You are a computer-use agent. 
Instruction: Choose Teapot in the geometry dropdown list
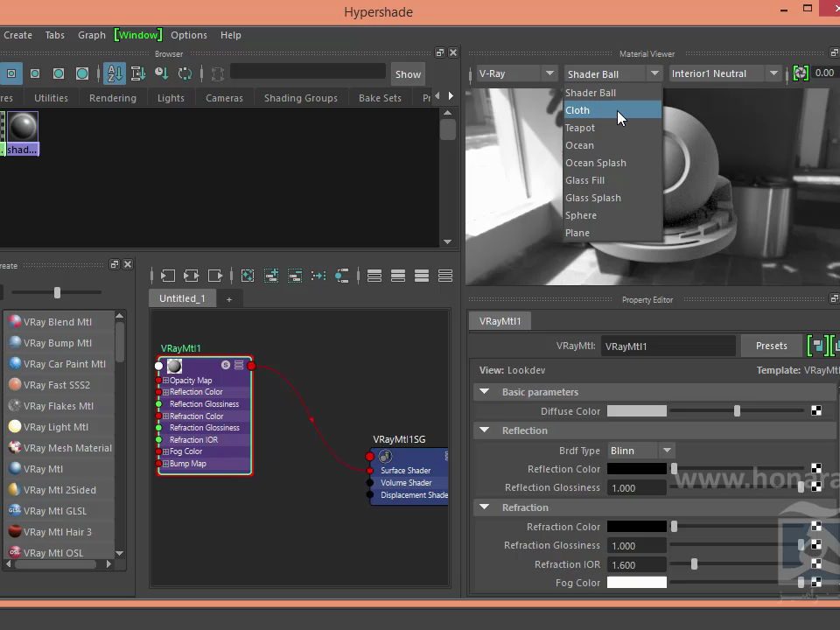point(612,128)
